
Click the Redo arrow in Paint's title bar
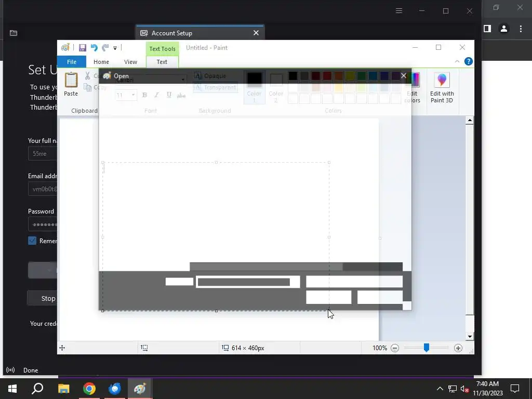(x=105, y=48)
